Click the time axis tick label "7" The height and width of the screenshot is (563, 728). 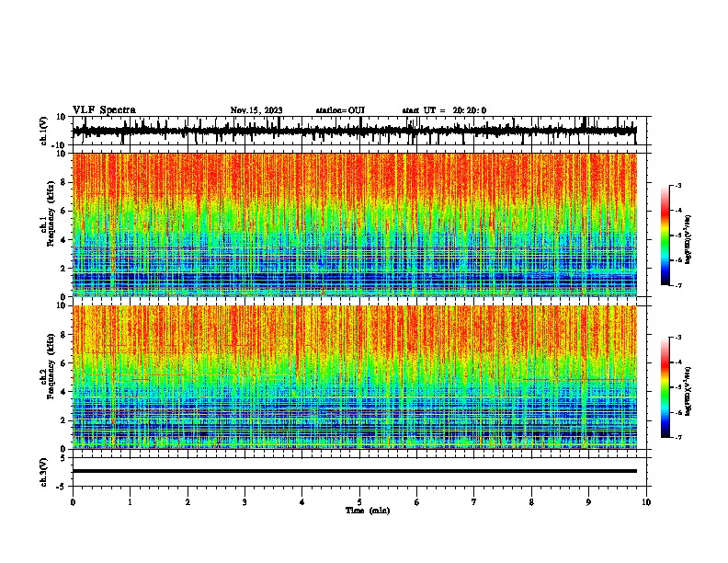[474, 502]
